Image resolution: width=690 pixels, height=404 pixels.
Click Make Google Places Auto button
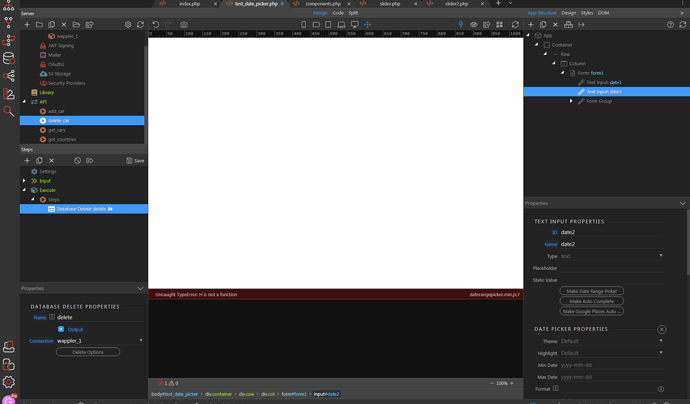point(591,311)
